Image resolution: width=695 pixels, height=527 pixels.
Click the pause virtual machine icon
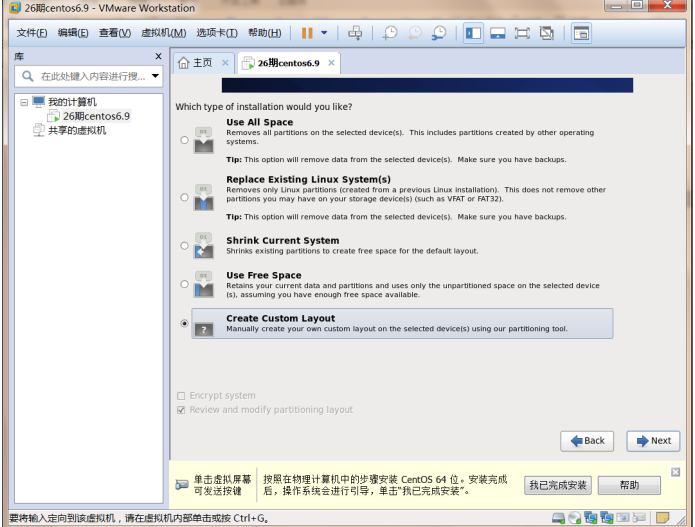[x=307, y=33]
